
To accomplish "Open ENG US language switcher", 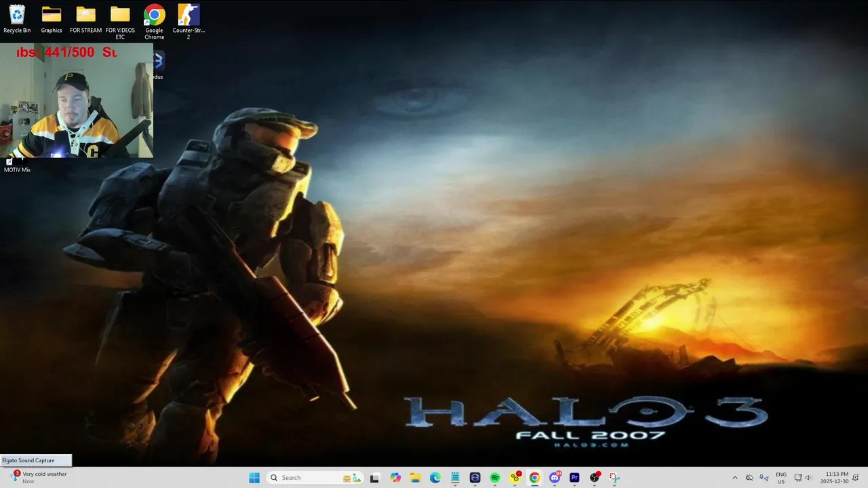I will (x=781, y=478).
